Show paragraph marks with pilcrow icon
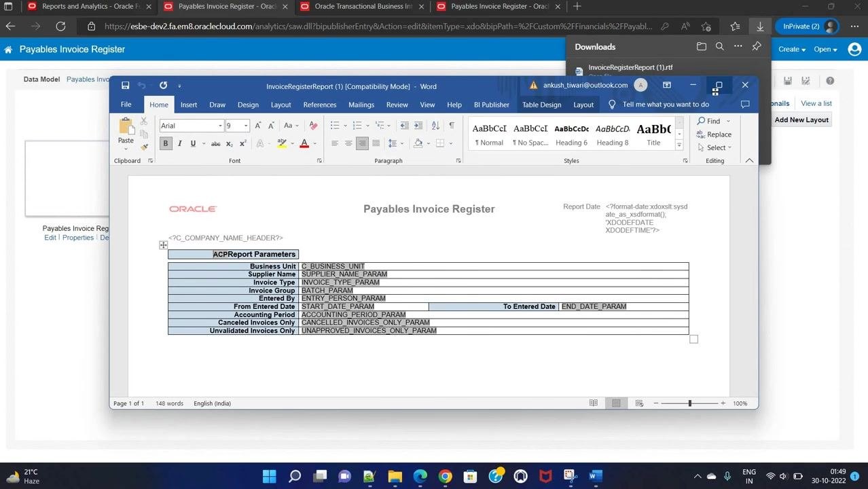This screenshot has height=489, width=868. (x=452, y=126)
